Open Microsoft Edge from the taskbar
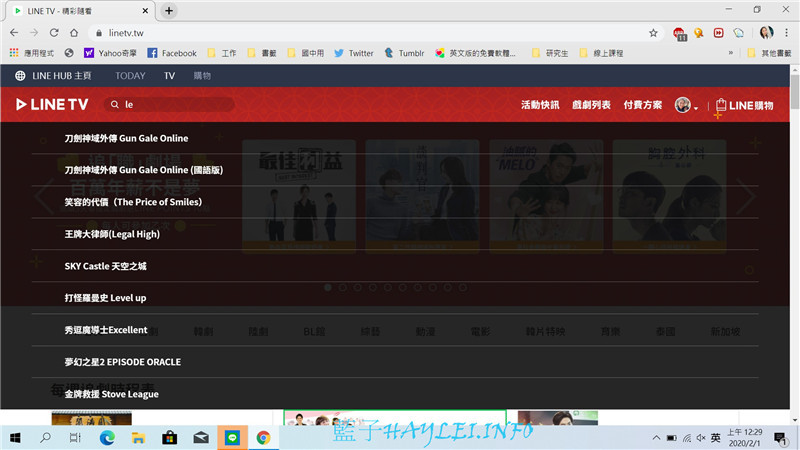This screenshot has width=800, height=450. click(x=107, y=438)
